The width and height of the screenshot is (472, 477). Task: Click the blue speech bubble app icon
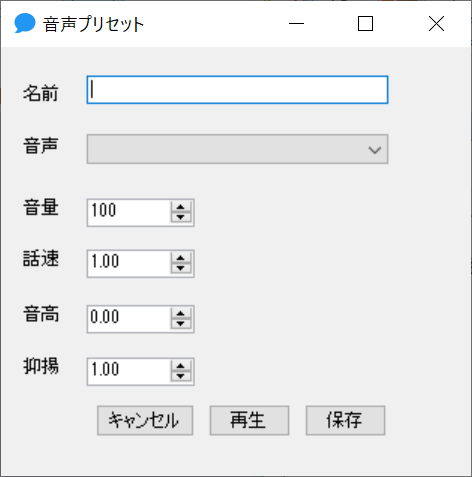point(25,23)
